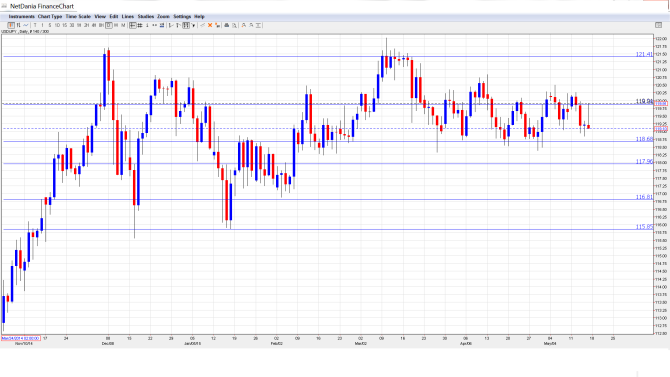Image resolution: width=670 pixels, height=377 pixels.
Task: Click the print chart icon
Action: 227,25
